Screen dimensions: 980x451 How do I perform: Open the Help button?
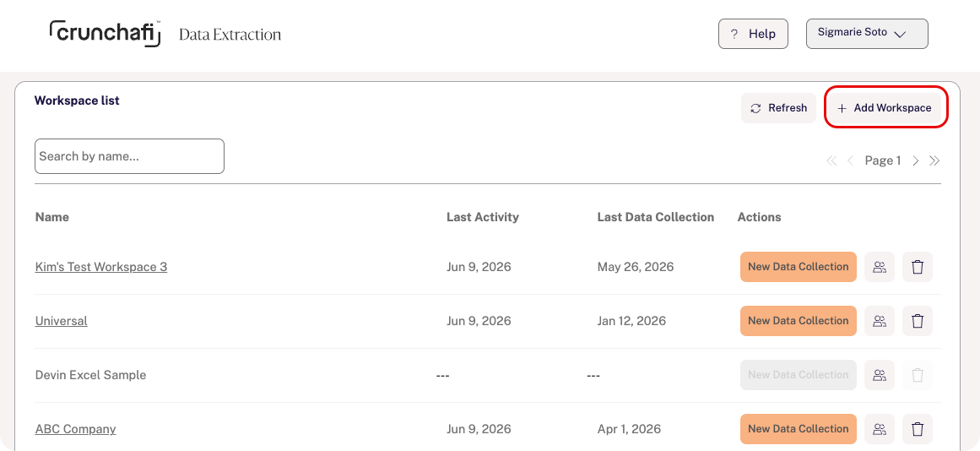point(753,34)
